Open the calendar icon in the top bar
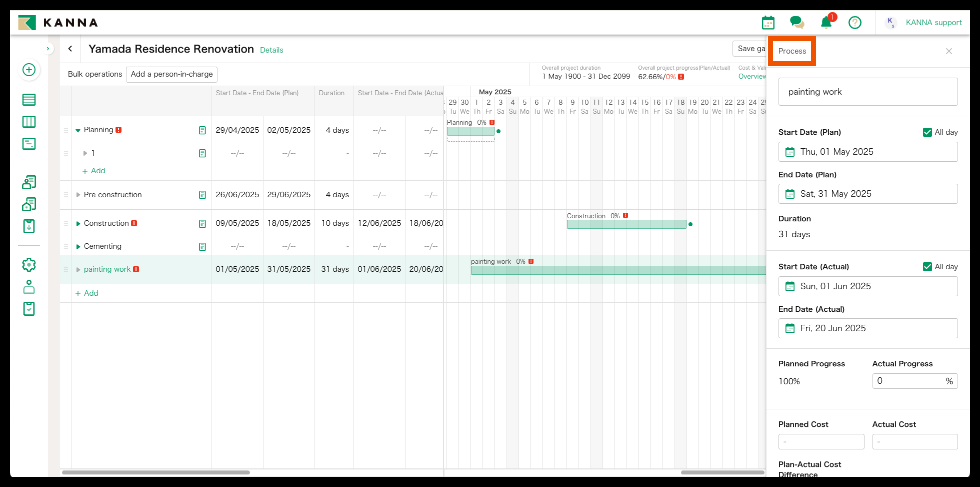Viewport: 980px width, 487px height. coord(768,22)
